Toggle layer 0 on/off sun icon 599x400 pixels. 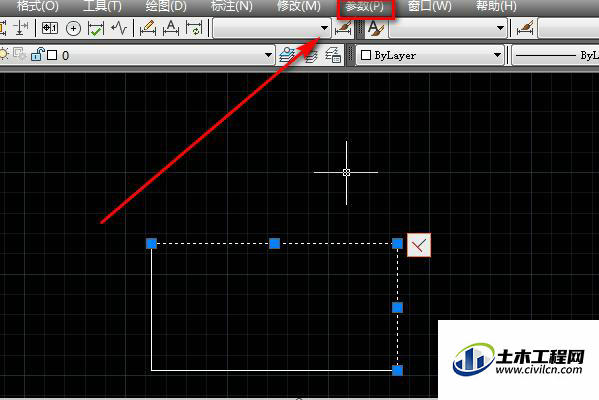click(x=4, y=54)
